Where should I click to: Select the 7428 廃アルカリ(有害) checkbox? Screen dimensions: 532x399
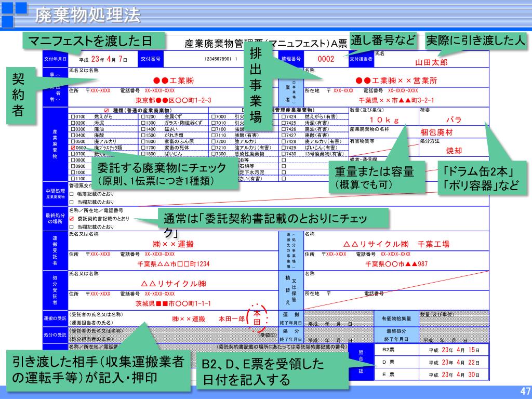pyautogui.click(x=284, y=141)
